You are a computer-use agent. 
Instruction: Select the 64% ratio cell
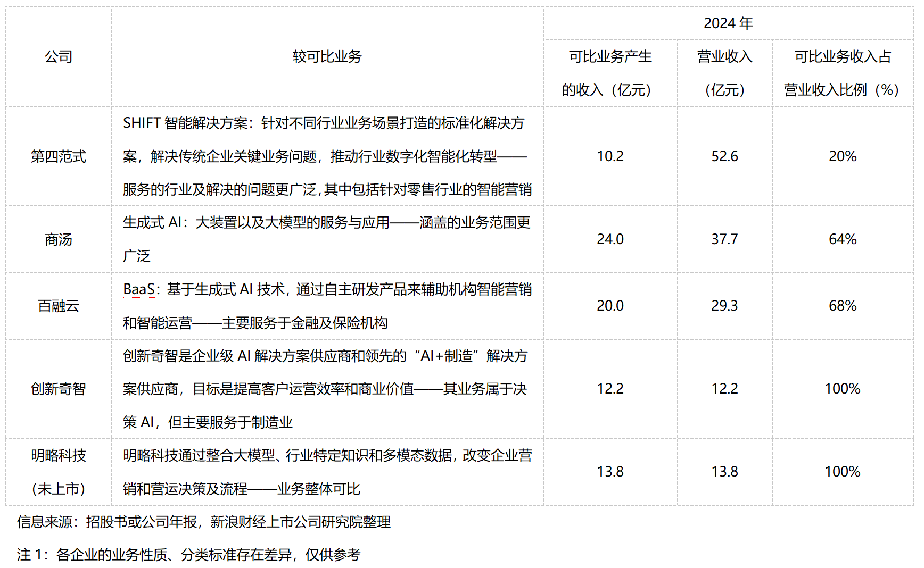843,239
